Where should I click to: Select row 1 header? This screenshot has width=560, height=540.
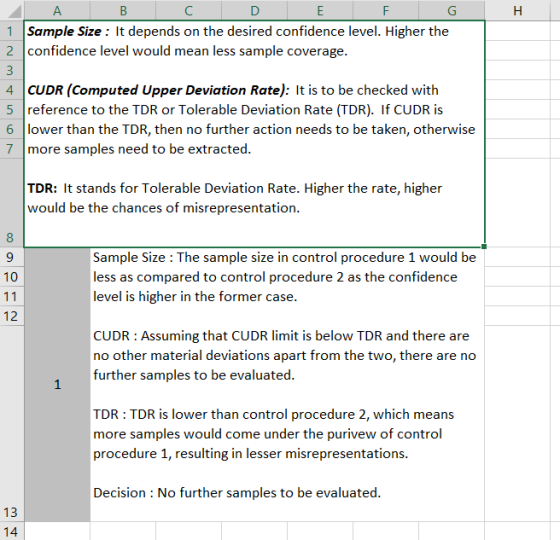(12, 31)
